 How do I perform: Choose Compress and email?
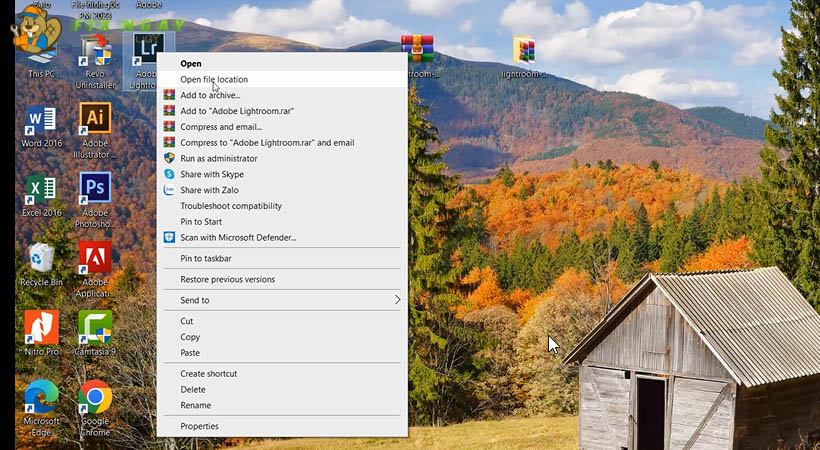(x=282, y=127)
